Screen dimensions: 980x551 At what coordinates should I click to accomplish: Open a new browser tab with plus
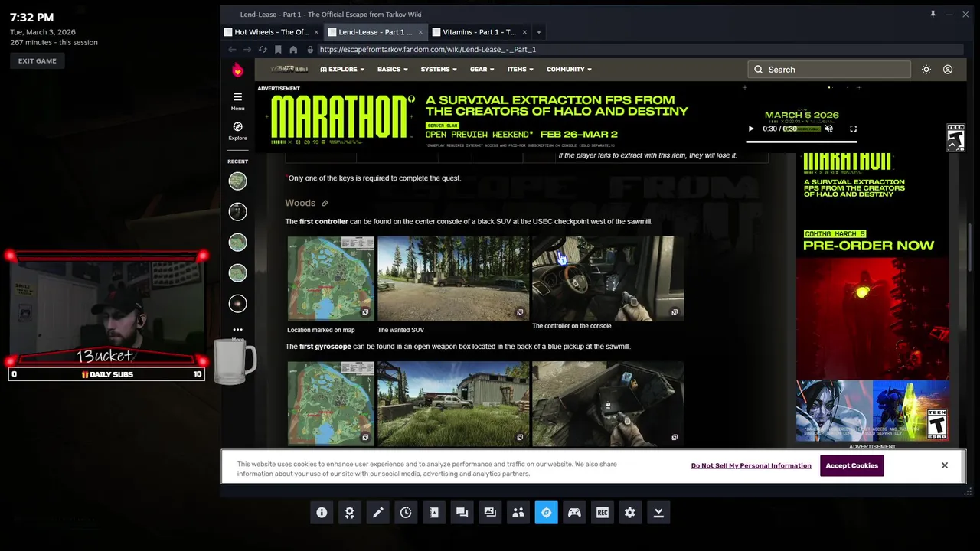click(x=538, y=32)
